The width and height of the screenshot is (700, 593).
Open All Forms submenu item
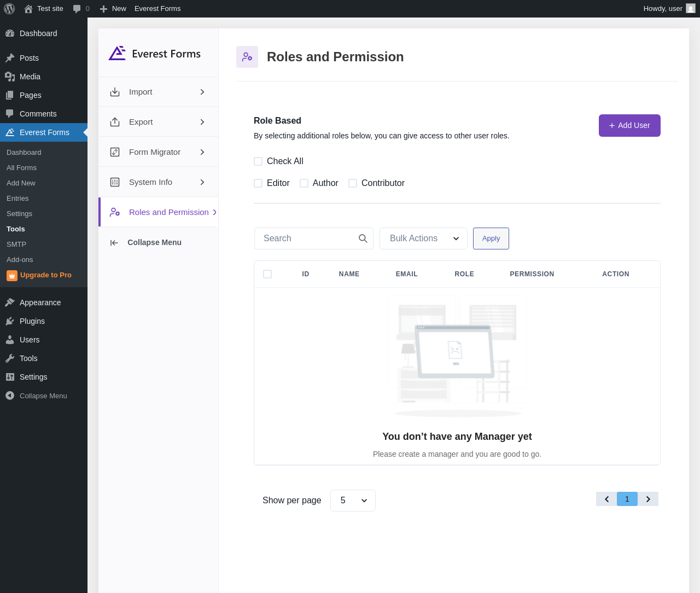coord(21,168)
